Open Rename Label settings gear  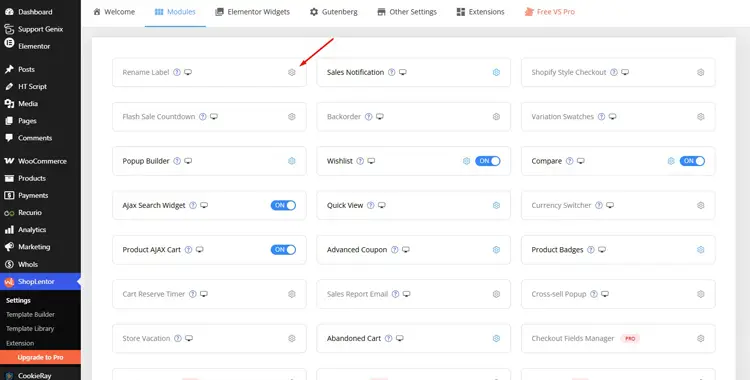coord(292,72)
